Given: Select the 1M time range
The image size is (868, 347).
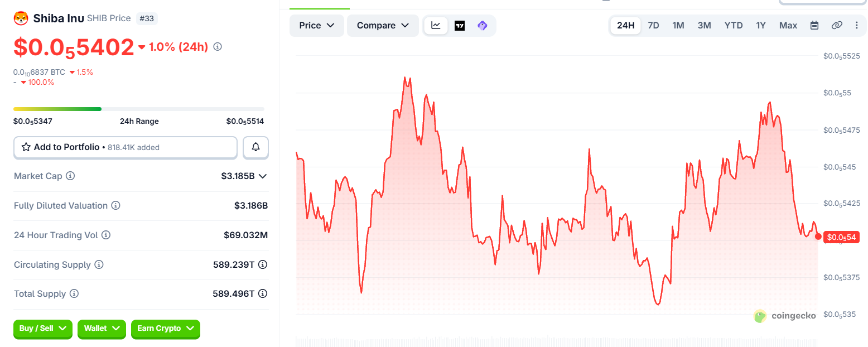Looking at the screenshot, I should pyautogui.click(x=678, y=26).
